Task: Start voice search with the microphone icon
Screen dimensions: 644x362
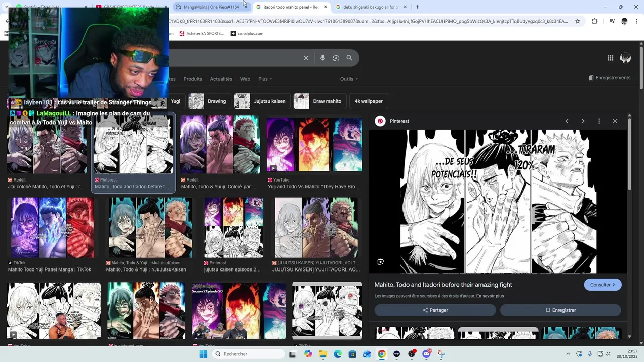Action: pyautogui.click(x=323, y=58)
